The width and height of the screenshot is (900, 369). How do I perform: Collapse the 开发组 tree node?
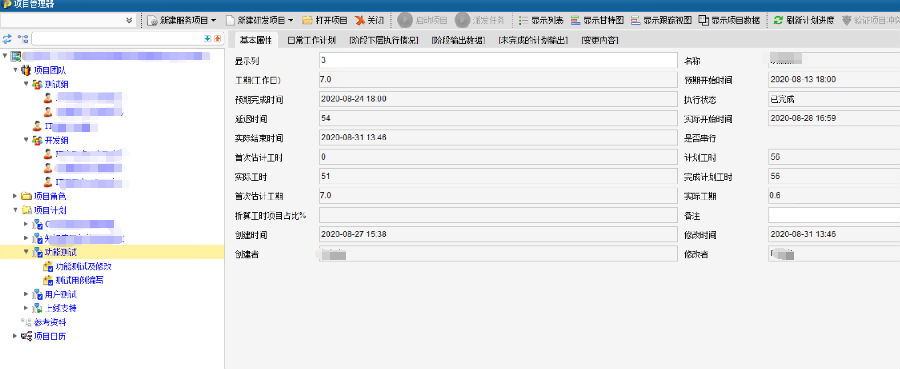[x=26, y=139]
